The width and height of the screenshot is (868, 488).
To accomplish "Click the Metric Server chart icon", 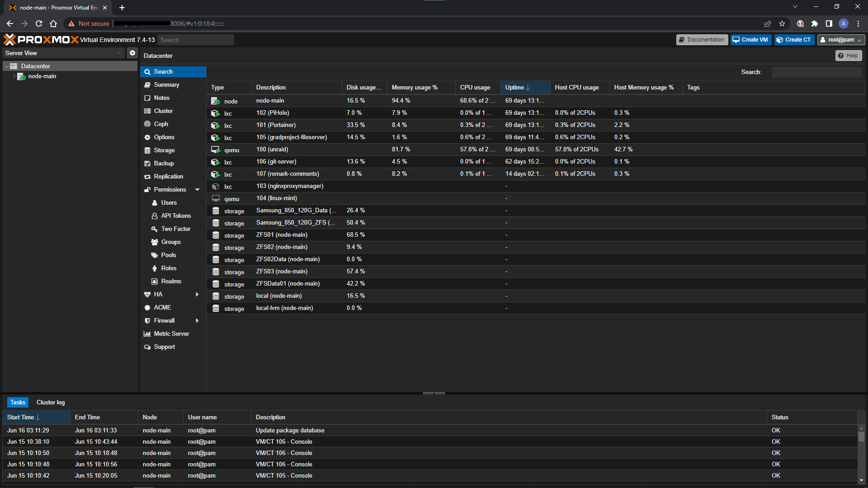I will tap(147, 334).
